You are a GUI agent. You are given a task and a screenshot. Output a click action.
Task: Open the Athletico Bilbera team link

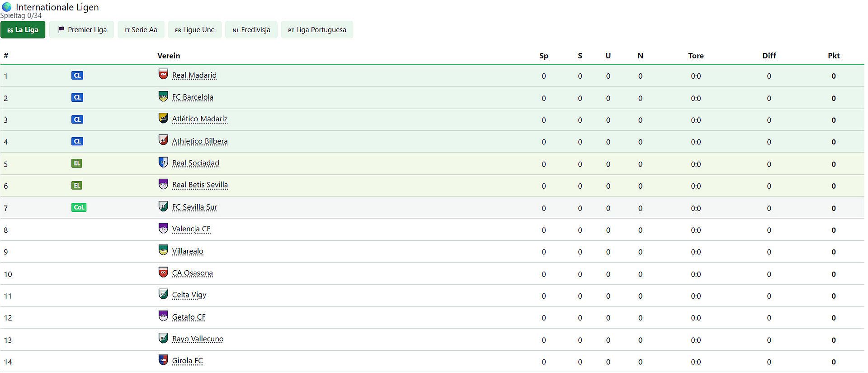point(200,141)
